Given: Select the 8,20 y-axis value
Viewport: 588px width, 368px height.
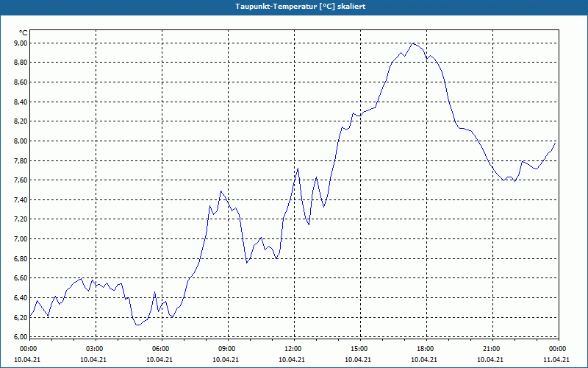Looking at the screenshot, I should (x=21, y=121).
